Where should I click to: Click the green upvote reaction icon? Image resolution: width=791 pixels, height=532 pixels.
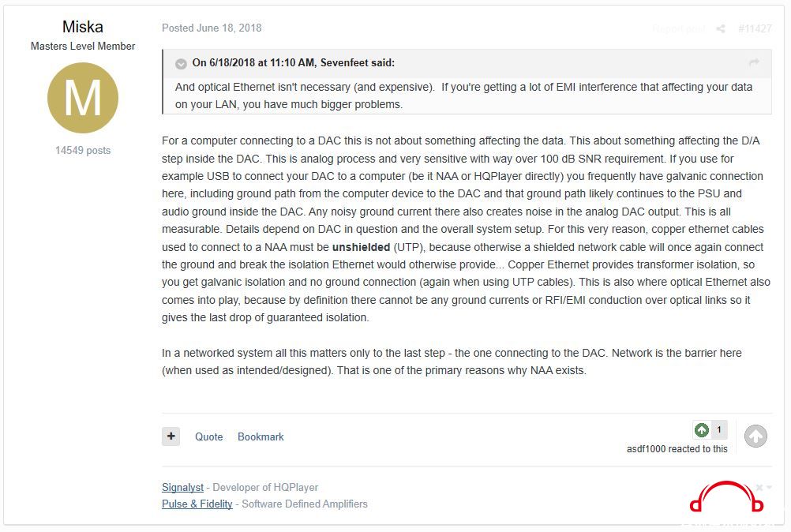tap(702, 429)
